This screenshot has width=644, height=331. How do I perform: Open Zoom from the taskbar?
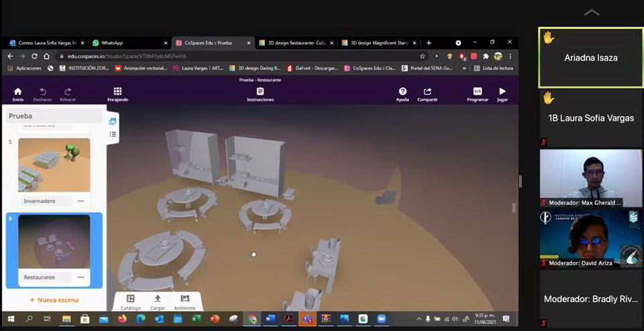(382, 319)
